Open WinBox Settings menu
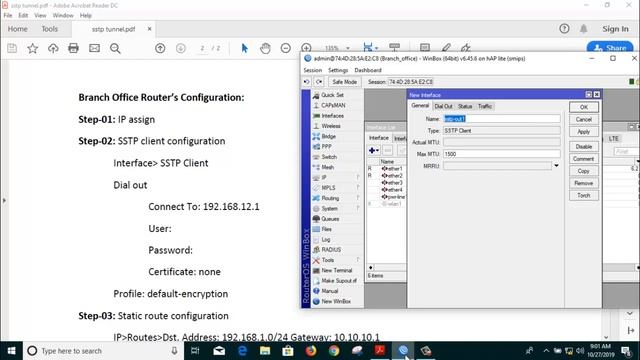640x360 pixels. coord(338,70)
